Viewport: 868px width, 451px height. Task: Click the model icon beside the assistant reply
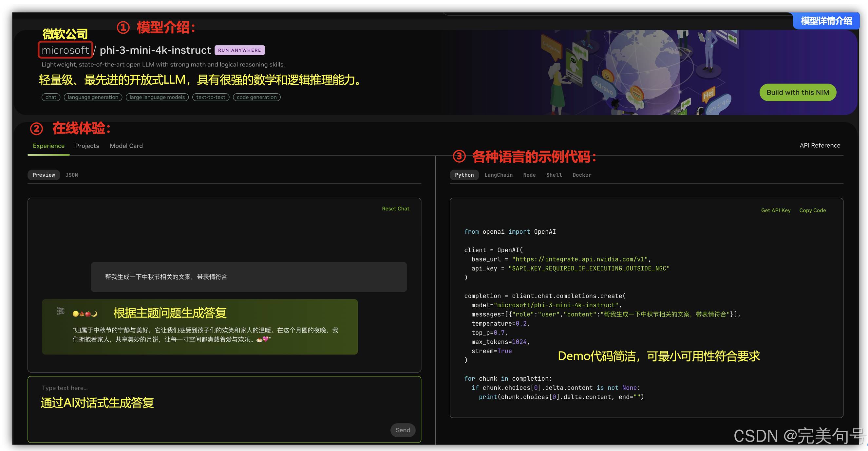(x=61, y=311)
